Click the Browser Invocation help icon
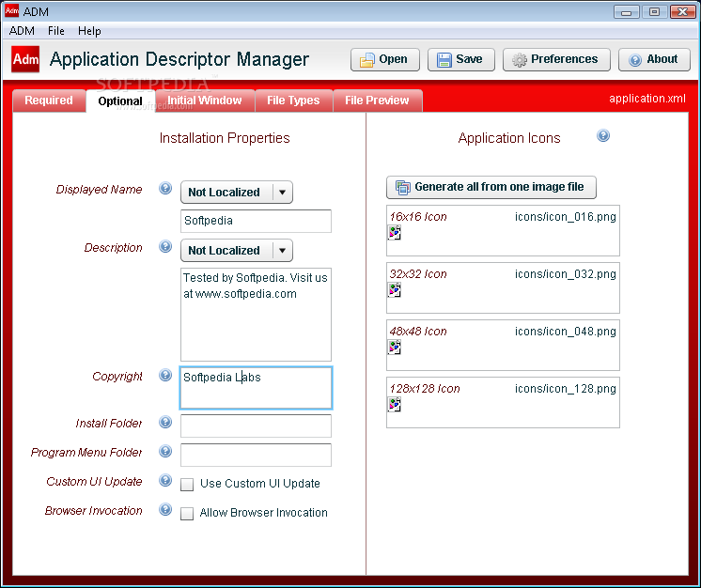 point(165,509)
